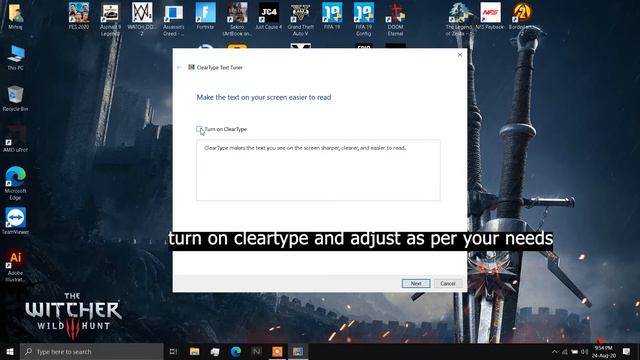The height and width of the screenshot is (360, 640).
Task: Click the ClearType Tuner taskbar icon
Action: click(x=298, y=351)
